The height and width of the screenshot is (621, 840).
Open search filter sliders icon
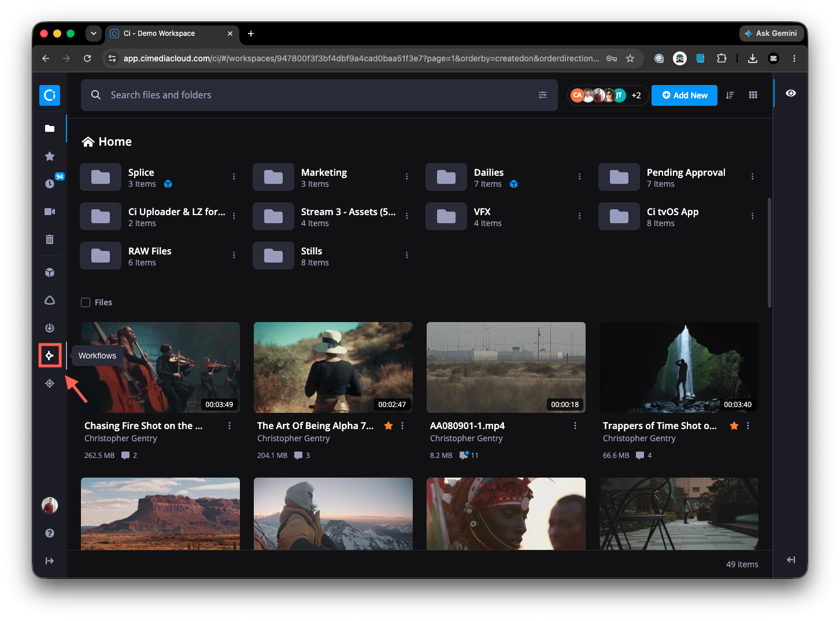542,95
